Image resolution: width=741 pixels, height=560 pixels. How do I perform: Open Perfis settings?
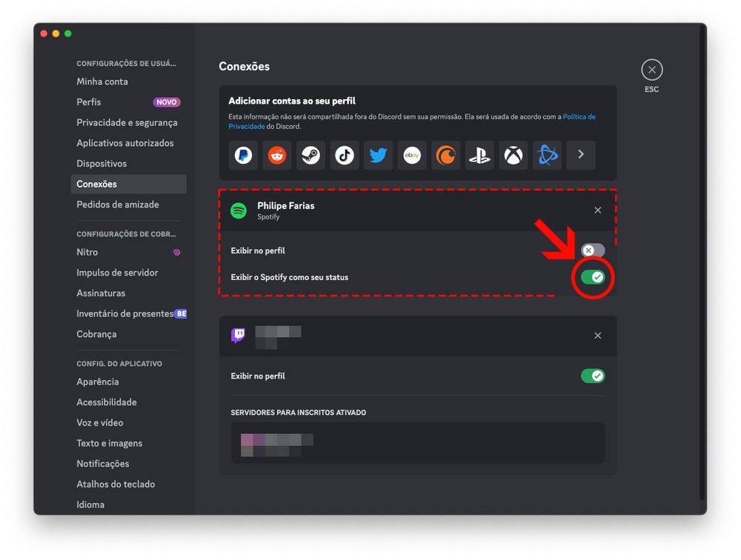click(128, 102)
